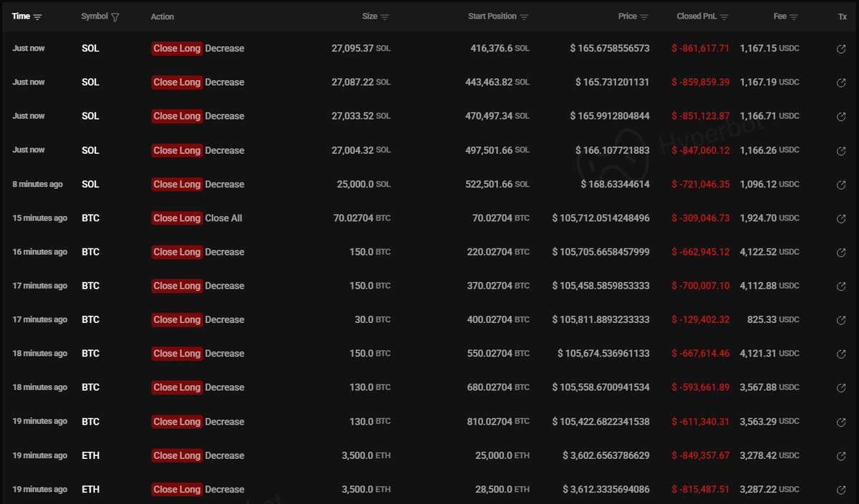Screen dimensions: 859x504
Task: Open the transaction link for the 680.02704 BTC row
Action: coord(841,388)
